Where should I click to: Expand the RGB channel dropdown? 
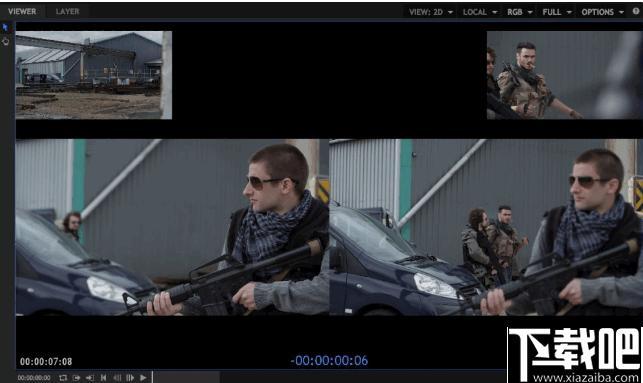(x=520, y=12)
